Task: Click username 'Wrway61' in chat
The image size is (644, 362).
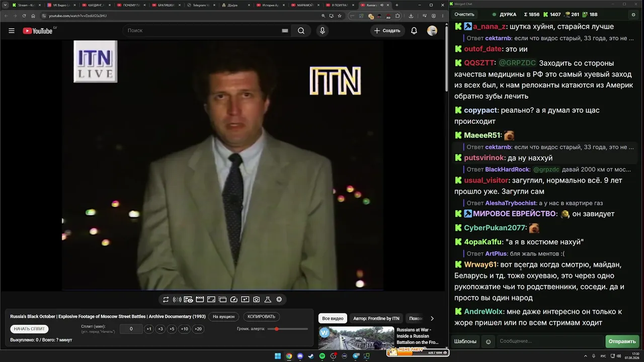Action: [480, 264]
